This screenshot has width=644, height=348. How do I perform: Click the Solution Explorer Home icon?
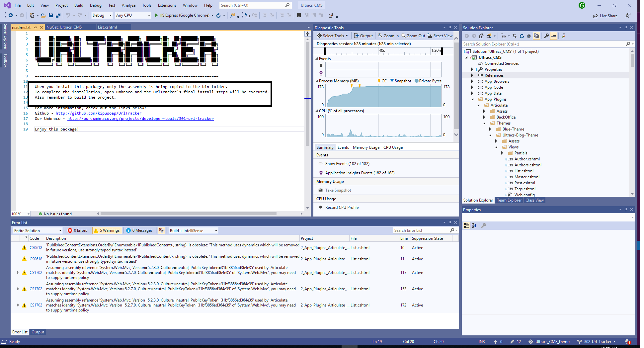click(x=481, y=36)
